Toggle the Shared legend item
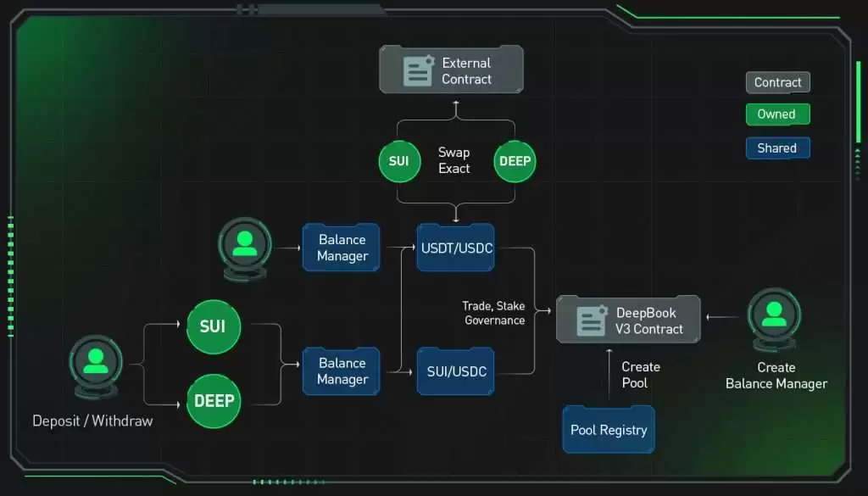The width and height of the screenshot is (868, 496). point(777,148)
